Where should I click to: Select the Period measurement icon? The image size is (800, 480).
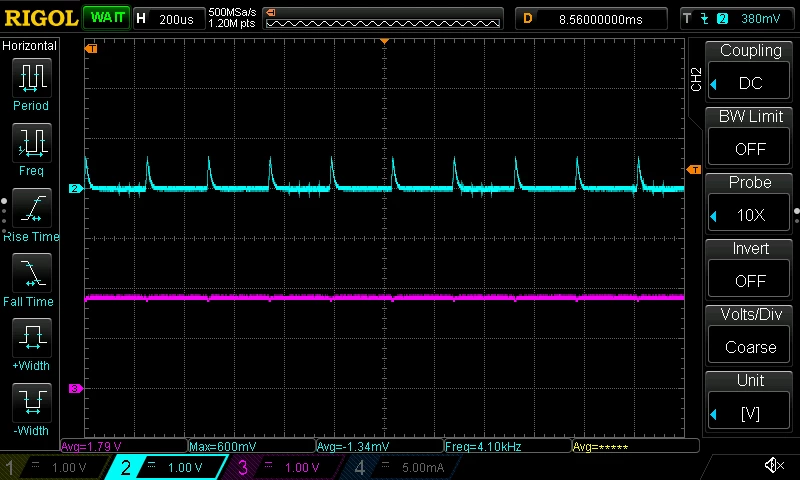tap(32, 78)
